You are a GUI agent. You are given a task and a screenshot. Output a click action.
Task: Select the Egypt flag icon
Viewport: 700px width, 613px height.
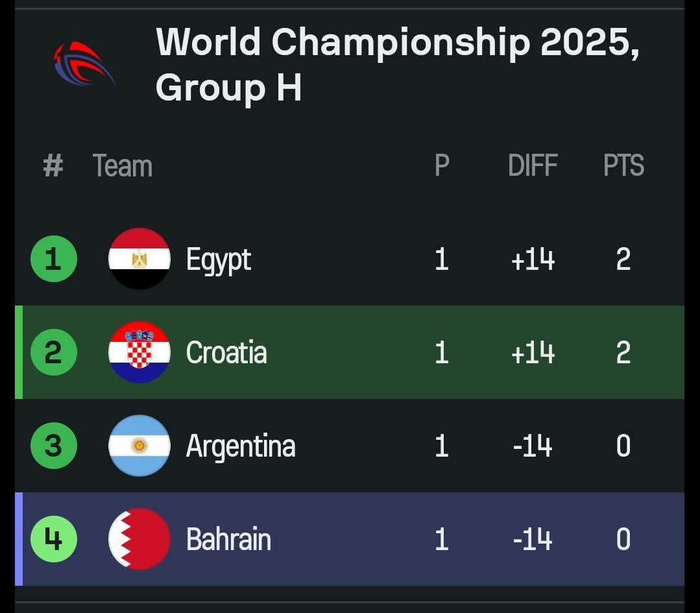tap(140, 258)
